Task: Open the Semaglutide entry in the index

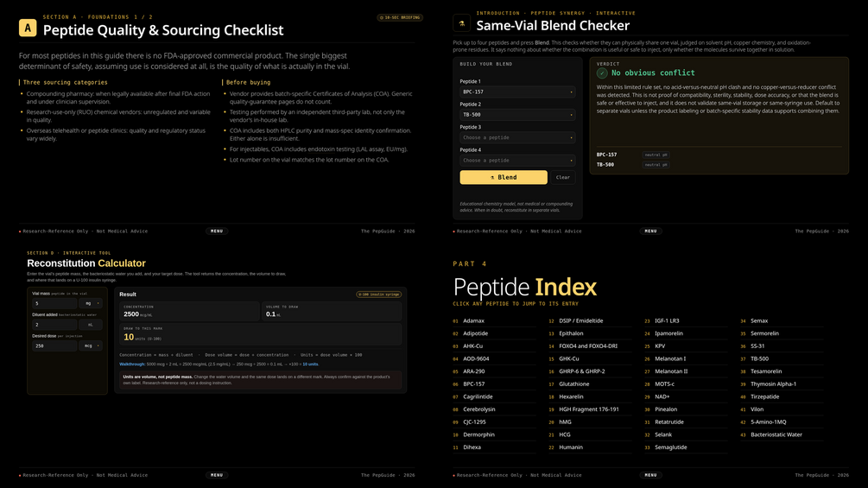Action: point(670,447)
